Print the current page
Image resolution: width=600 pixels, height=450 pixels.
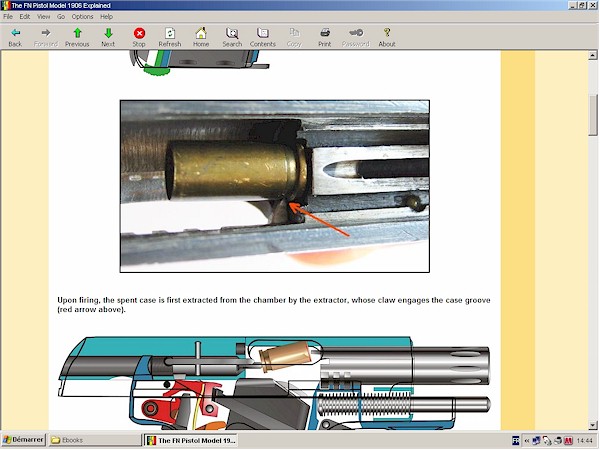pyautogui.click(x=325, y=37)
